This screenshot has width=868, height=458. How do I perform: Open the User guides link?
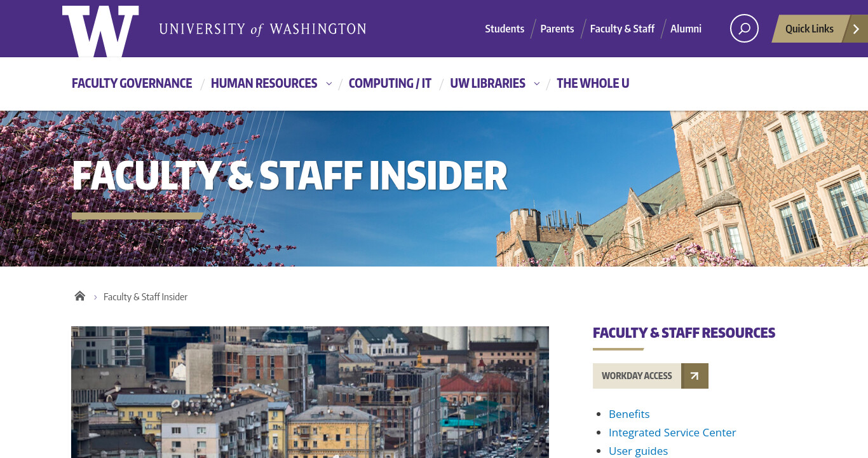coord(638,451)
